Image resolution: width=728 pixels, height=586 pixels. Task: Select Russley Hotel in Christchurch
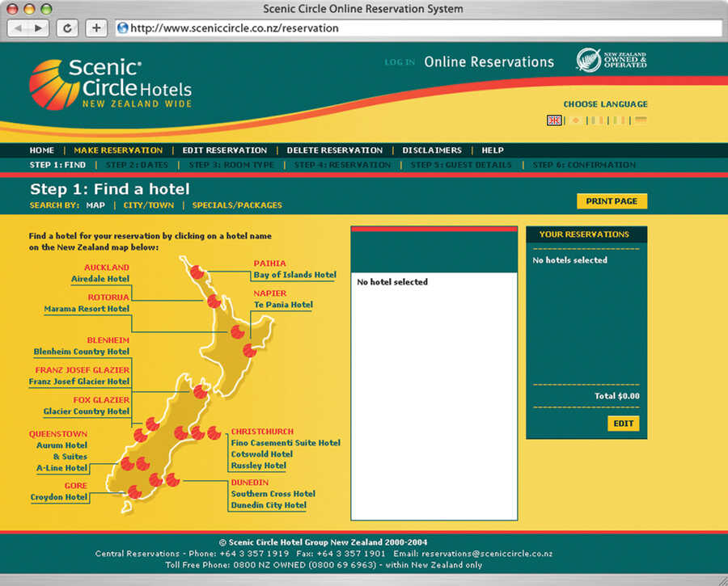click(x=259, y=466)
